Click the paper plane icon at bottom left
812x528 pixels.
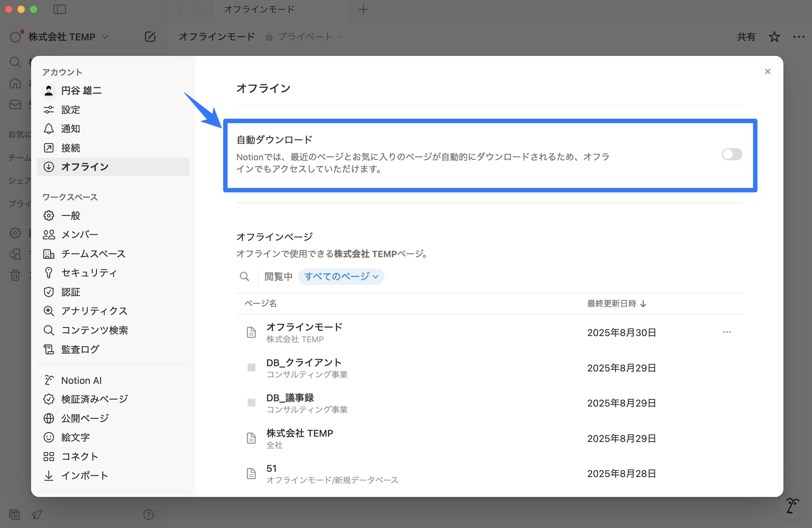tap(37, 514)
